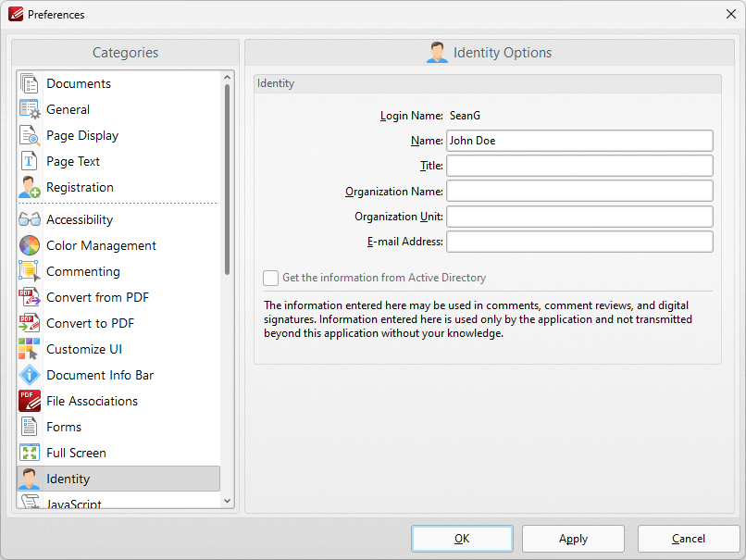Click the Accessibility glasses icon
This screenshot has width=746, height=560.
coord(29,219)
